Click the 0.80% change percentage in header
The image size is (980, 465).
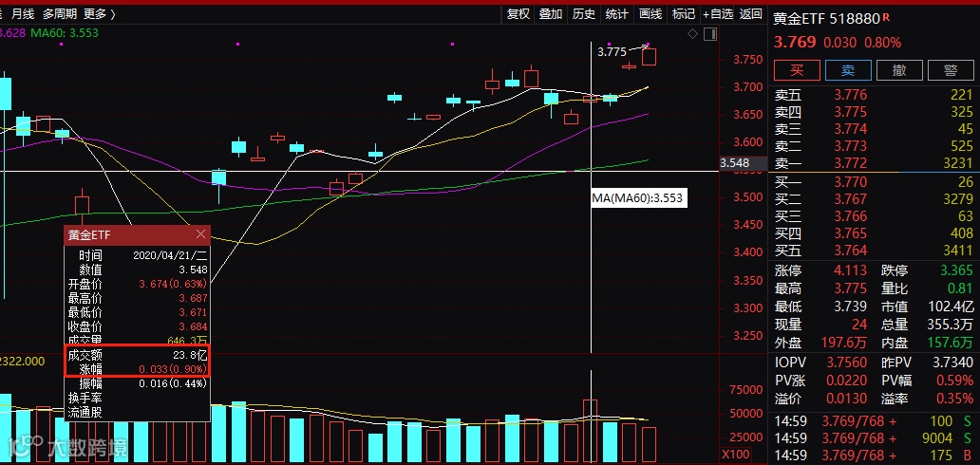(882, 43)
